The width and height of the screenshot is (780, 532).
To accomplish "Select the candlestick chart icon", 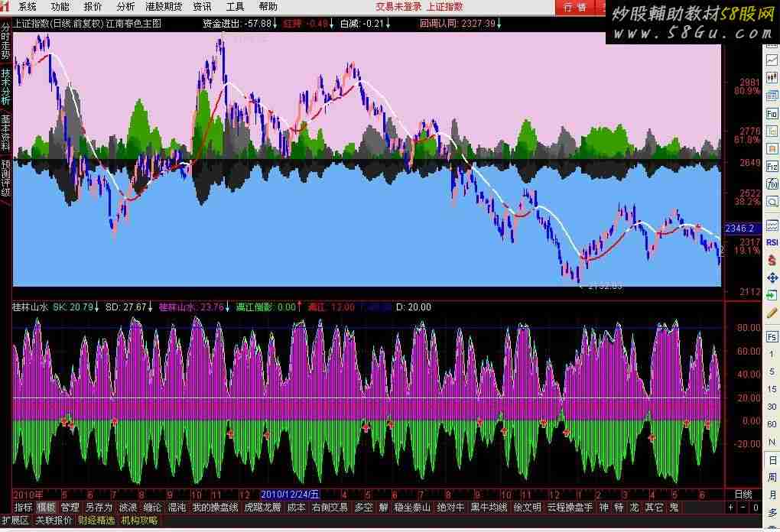I will (772, 77).
